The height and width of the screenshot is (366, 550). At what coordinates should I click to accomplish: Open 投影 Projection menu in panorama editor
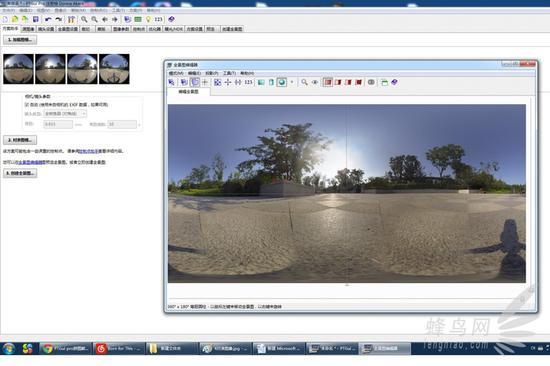[212, 73]
